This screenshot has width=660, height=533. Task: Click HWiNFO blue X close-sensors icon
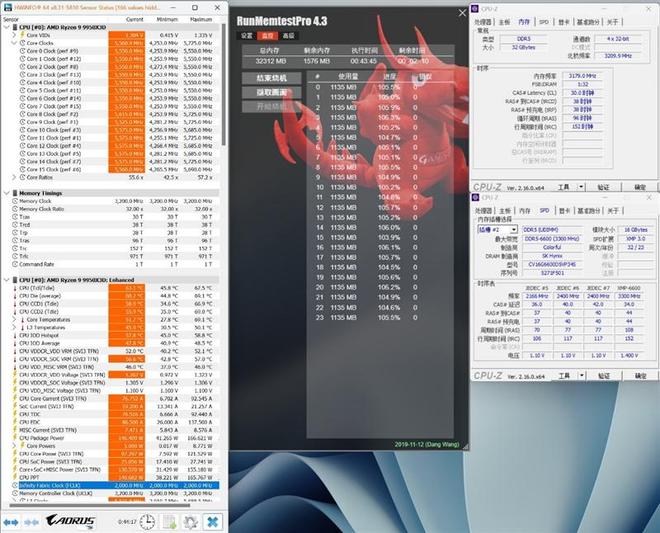(x=213, y=522)
